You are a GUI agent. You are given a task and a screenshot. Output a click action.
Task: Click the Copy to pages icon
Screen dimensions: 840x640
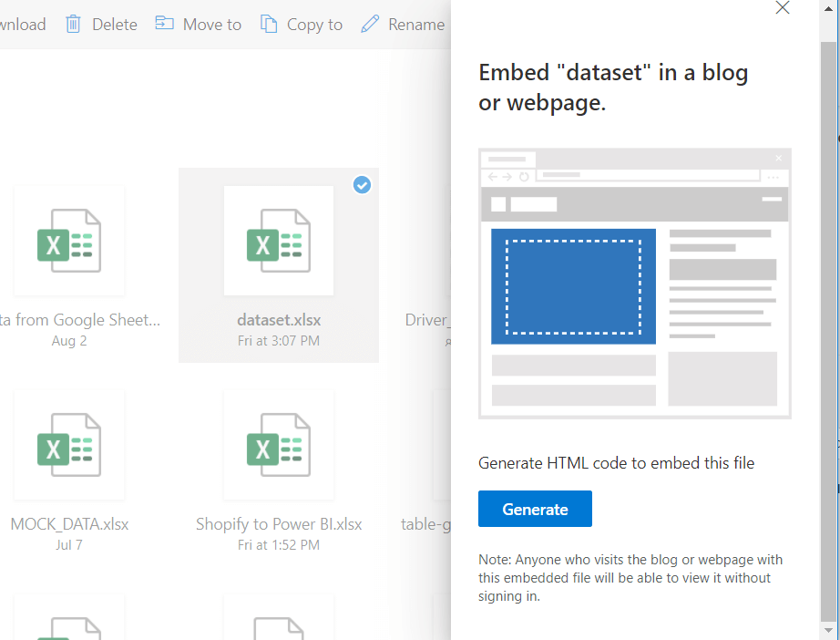pos(270,24)
